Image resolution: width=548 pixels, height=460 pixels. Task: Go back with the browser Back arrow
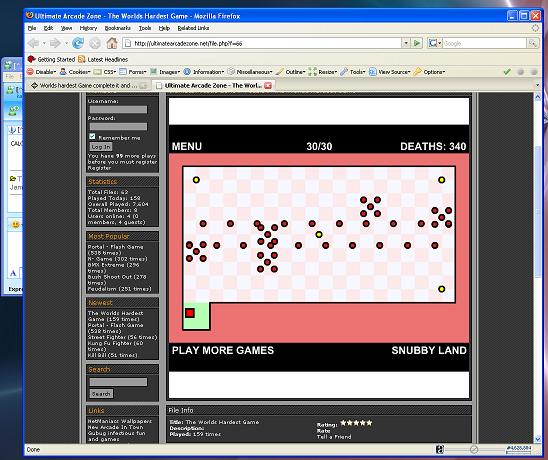pos(34,43)
